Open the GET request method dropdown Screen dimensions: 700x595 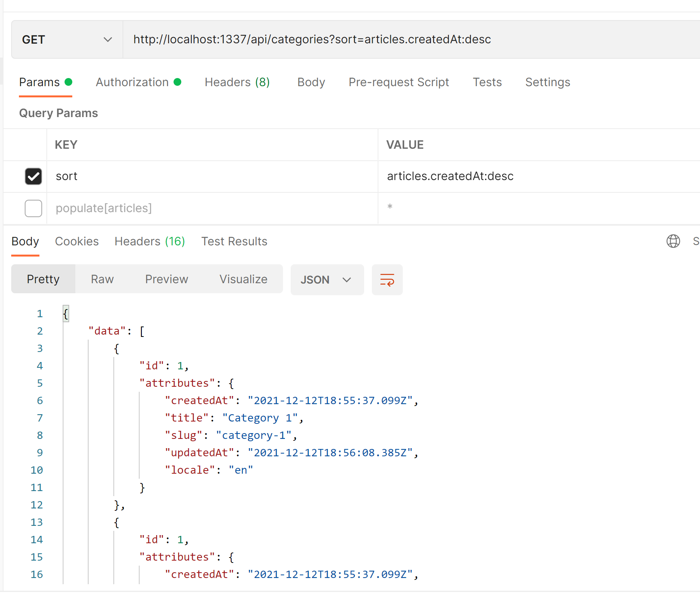[66, 39]
